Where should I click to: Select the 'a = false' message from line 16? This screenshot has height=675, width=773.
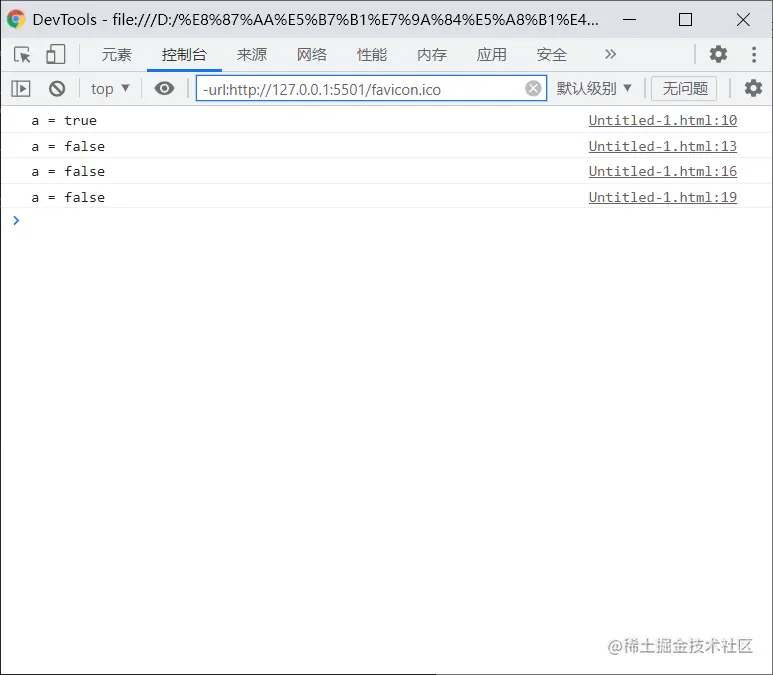(x=68, y=172)
